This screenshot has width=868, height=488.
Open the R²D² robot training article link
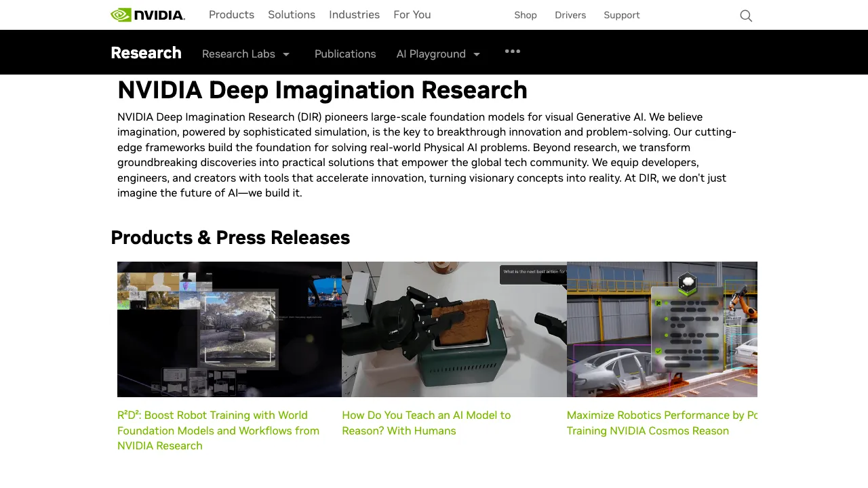(x=218, y=430)
